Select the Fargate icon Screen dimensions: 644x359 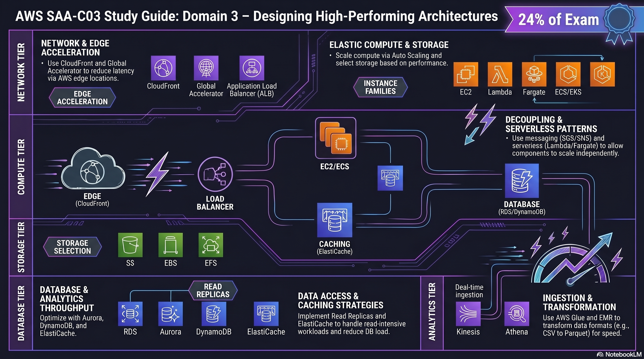coord(534,74)
